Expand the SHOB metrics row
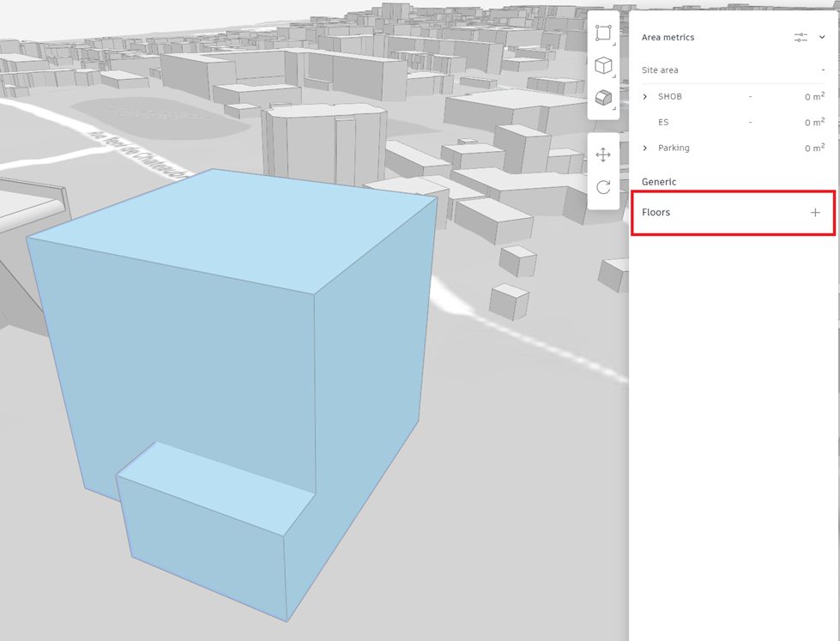 [645, 97]
